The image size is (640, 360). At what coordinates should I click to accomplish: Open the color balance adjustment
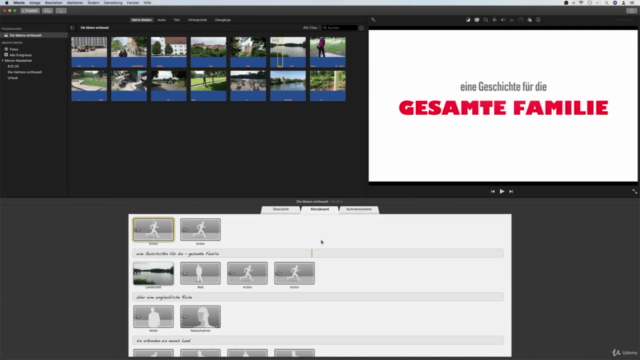468,20
